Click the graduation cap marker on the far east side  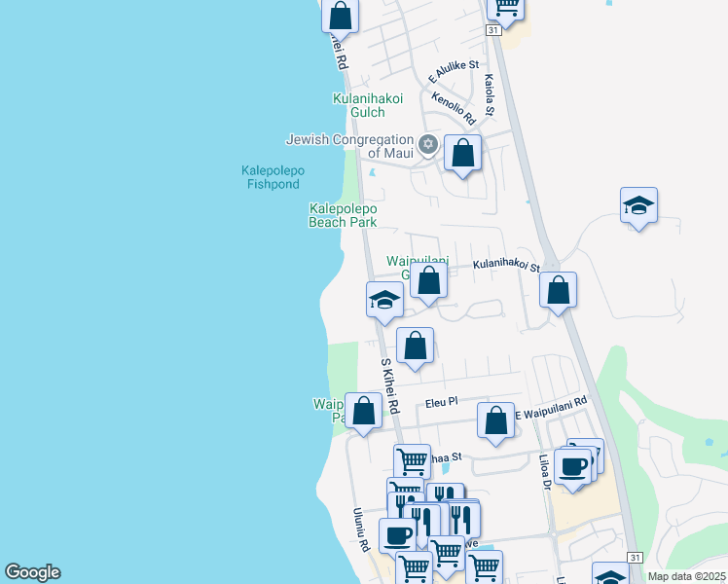(x=638, y=206)
